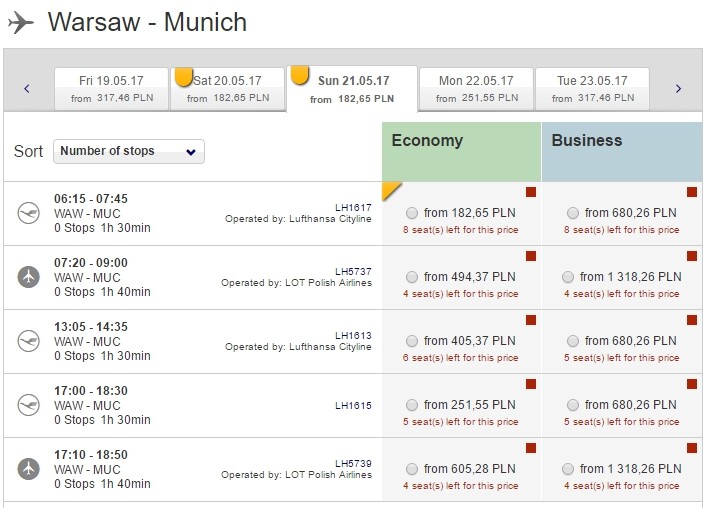The height and width of the screenshot is (508, 715).
Task: Switch to the Sat 20.05.17 date tab
Action: (x=228, y=89)
